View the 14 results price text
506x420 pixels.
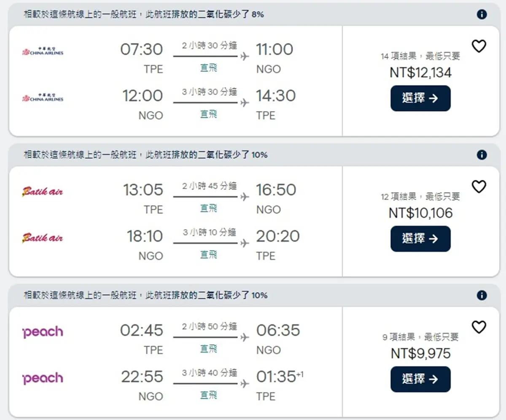[420, 56]
